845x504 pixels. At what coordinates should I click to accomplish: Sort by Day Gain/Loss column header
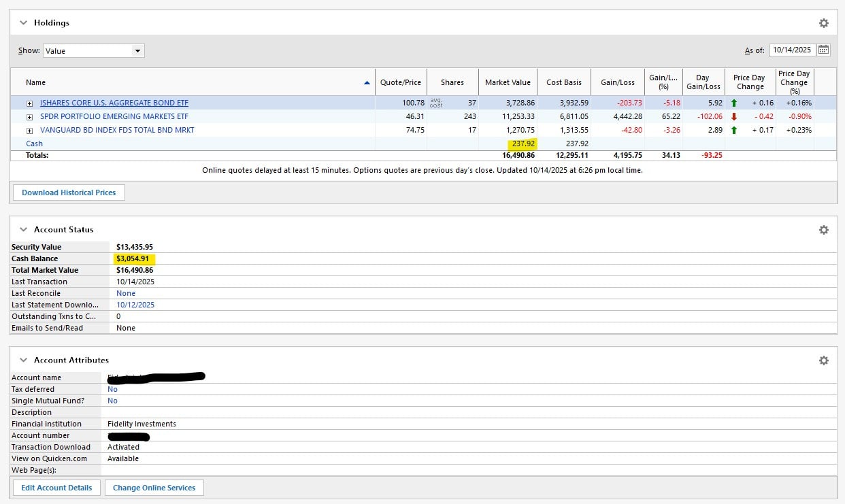click(x=703, y=82)
